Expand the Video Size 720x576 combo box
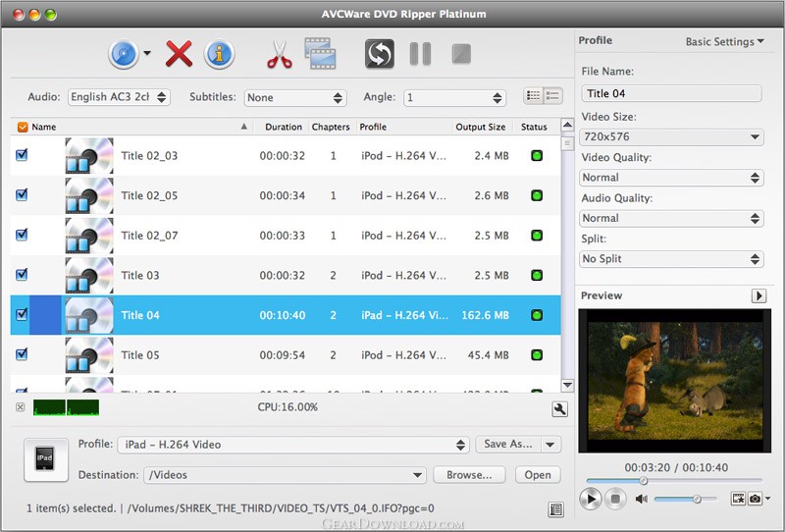This screenshot has height=532, width=785. 671,136
